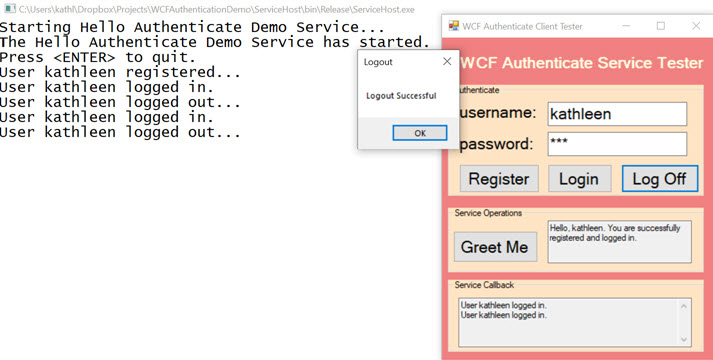Click the Login button
This screenshot has height=360, width=713.
tap(579, 179)
